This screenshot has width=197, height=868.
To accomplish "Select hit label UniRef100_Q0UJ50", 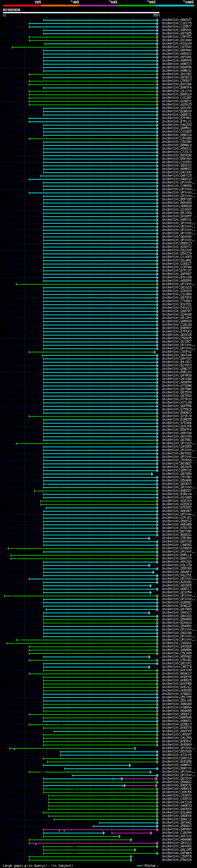I will [x=177, y=108].
